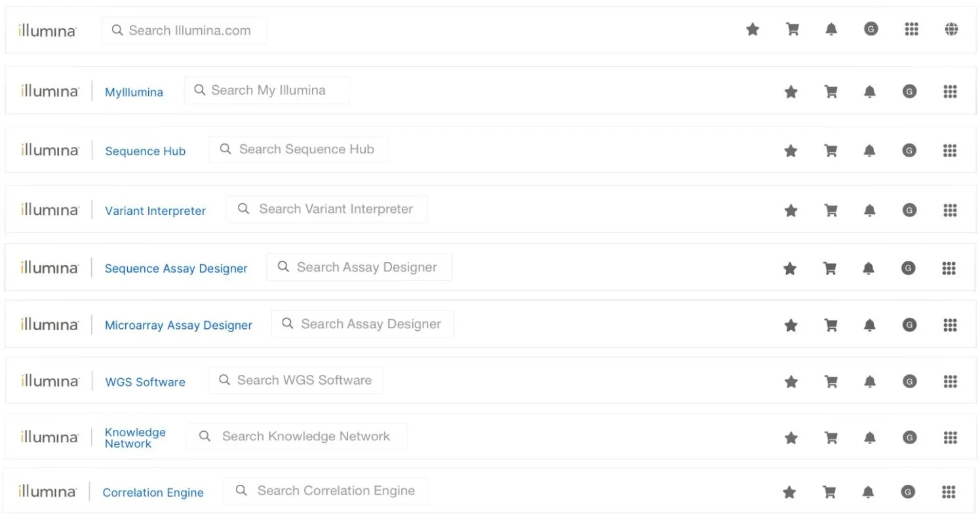Click the Illumina logo beside MyIllumina
This screenshot has width=980, height=515.
tap(49, 91)
